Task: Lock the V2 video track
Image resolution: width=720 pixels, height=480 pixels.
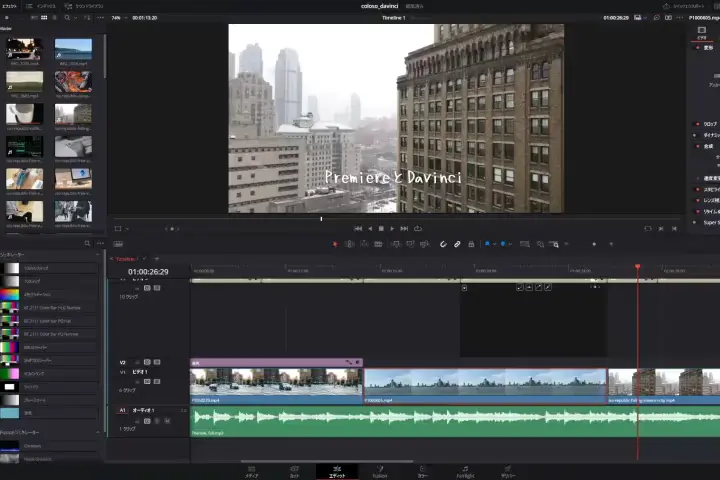Action: tap(137, 362)
